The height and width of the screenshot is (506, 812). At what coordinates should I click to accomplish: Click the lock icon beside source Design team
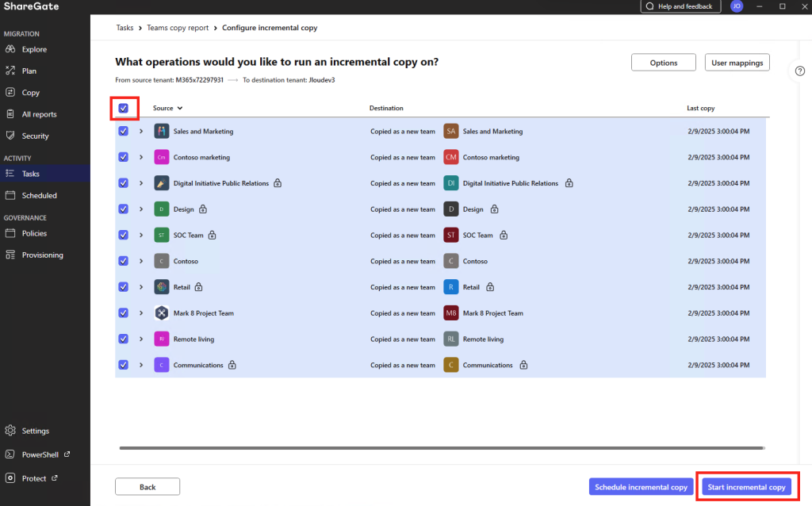pos(203,209)
